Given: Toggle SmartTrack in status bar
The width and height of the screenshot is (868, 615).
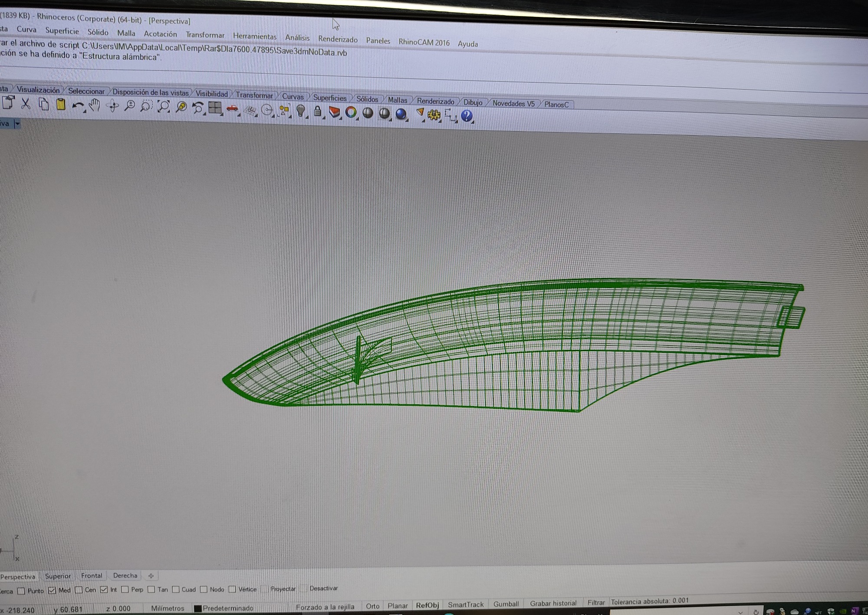Looking at the screenshot, I should tap(466, 605).
